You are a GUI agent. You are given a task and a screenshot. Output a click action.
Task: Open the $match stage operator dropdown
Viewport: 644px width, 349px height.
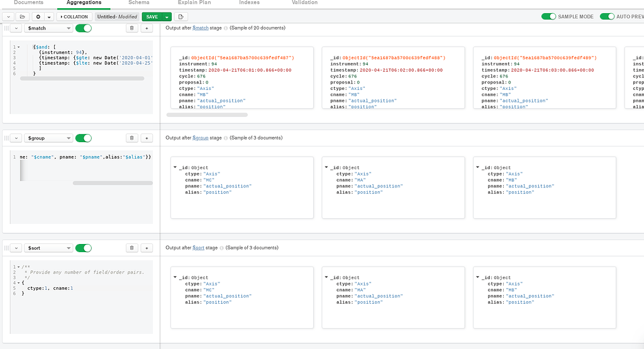click(49, 28)
